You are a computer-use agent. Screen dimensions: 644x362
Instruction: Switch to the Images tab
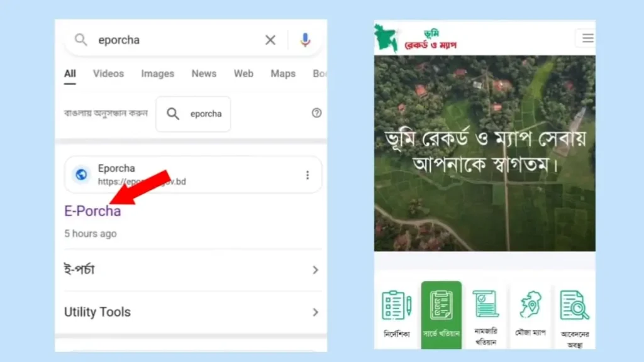[x=157, y=74]
